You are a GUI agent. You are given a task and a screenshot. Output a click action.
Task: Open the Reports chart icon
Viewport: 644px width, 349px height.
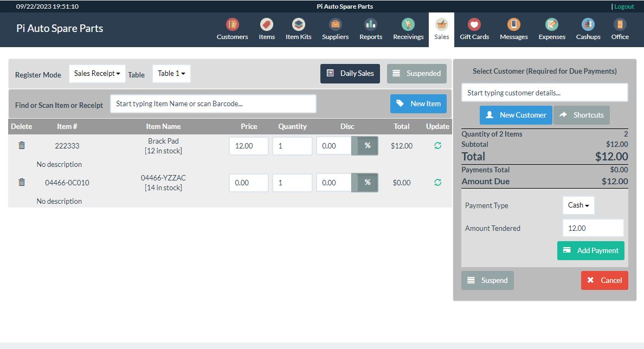tap(371, 25)
